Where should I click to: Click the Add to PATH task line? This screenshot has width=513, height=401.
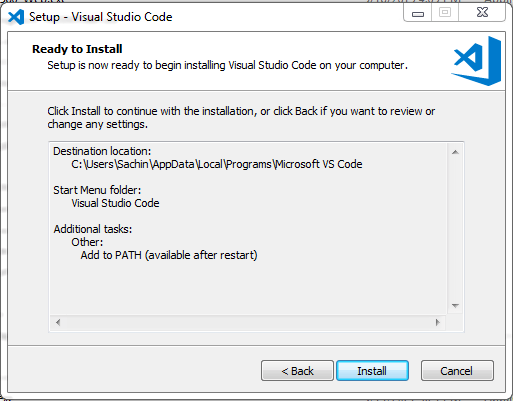pos(169,255)
